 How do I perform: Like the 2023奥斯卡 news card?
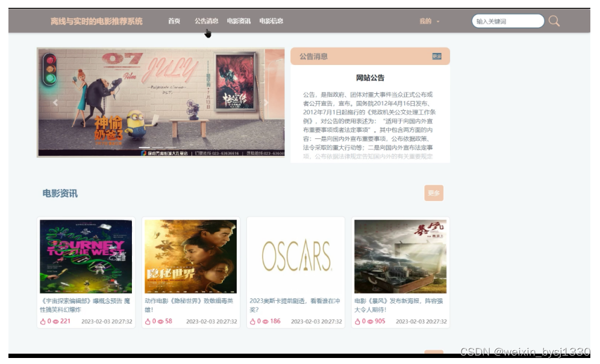[x=252, y=321]
